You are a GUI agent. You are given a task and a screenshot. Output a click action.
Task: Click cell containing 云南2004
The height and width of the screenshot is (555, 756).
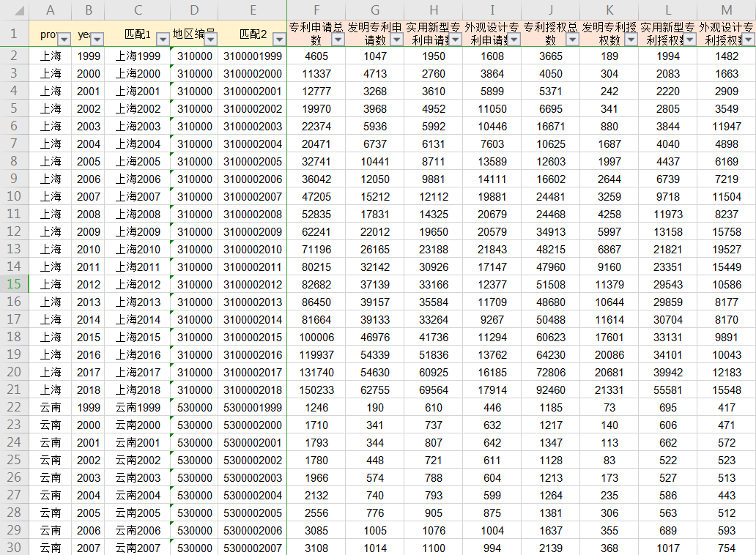pos(138,495)
